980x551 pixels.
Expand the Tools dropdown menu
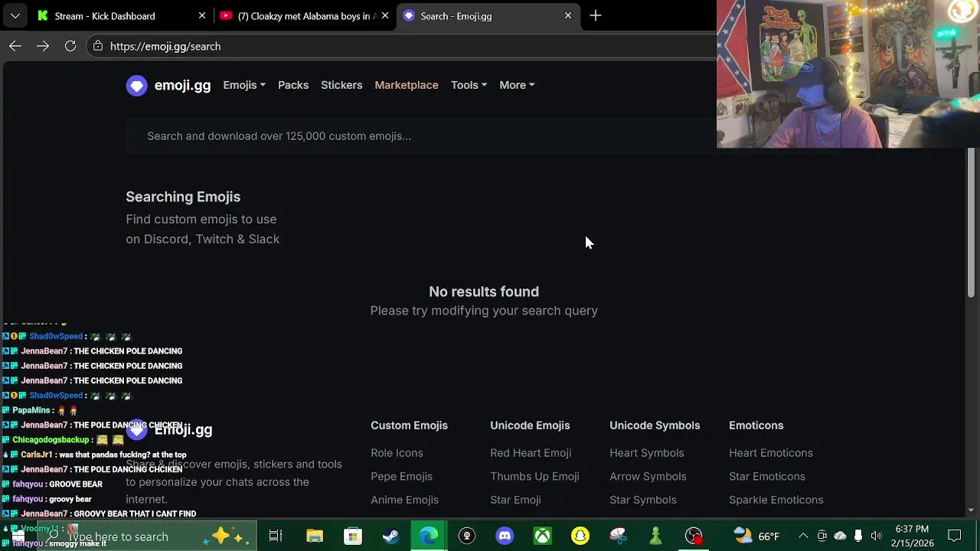(469, 85)
